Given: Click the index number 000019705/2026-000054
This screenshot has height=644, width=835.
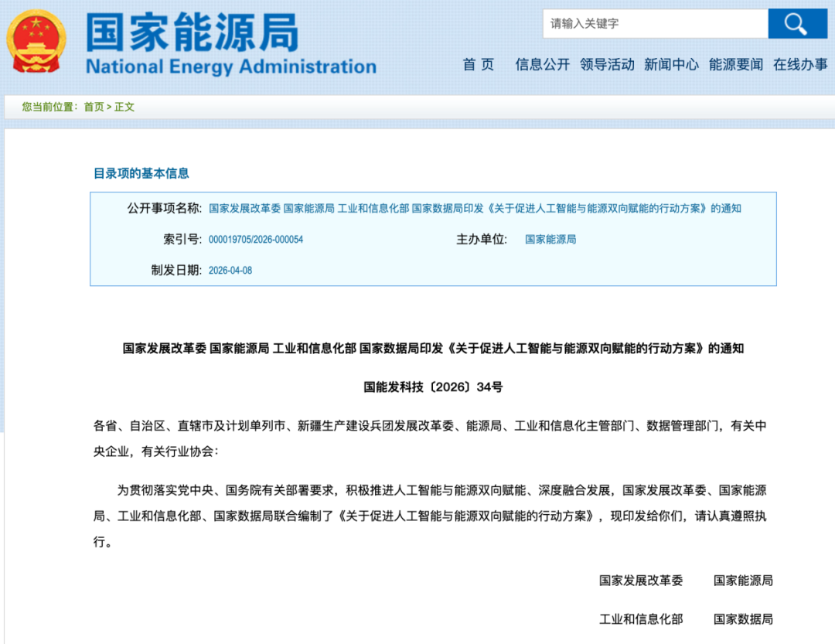Looking at the screenshot, I should 256,240.
